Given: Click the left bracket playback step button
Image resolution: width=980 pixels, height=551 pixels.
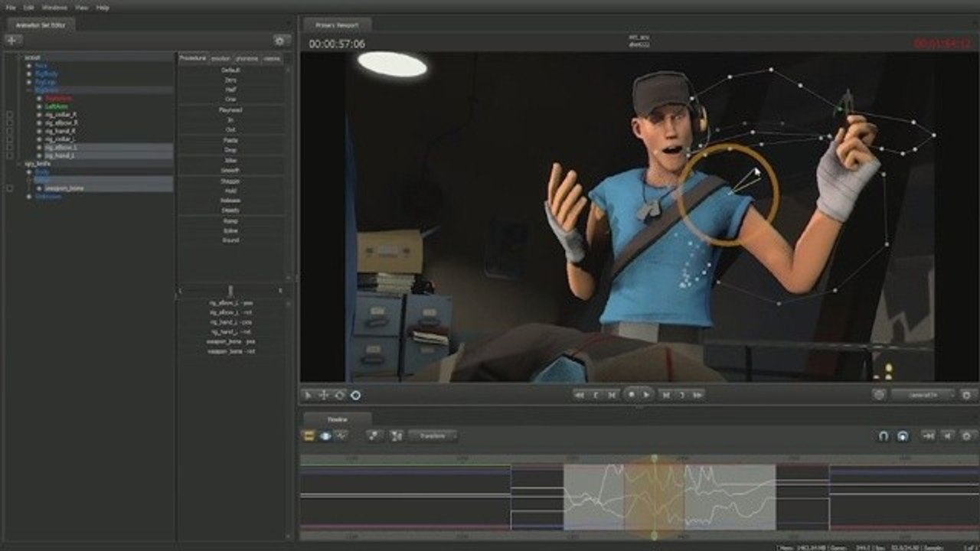Looking at the screenshot, I should click(x=596, y=395).
